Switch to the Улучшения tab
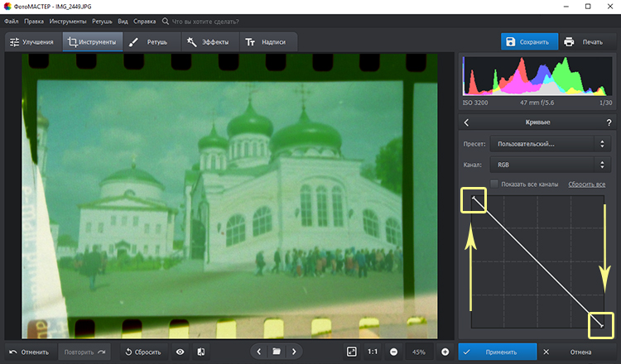Viewport: 621px width, 364px height. (31, 41)
